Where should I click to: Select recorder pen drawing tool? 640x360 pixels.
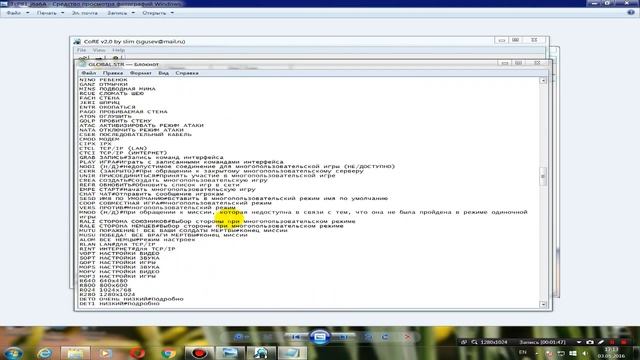coord(601,342)
